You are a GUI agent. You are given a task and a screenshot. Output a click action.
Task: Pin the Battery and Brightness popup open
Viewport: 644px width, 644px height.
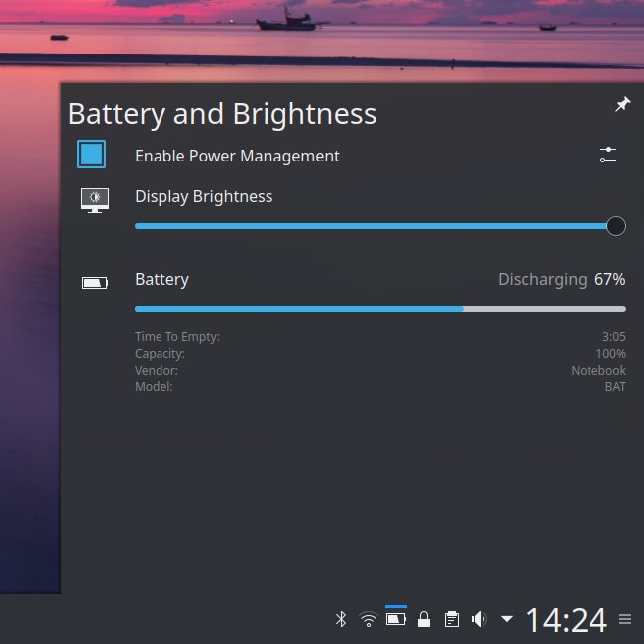[x=622, y=104]
